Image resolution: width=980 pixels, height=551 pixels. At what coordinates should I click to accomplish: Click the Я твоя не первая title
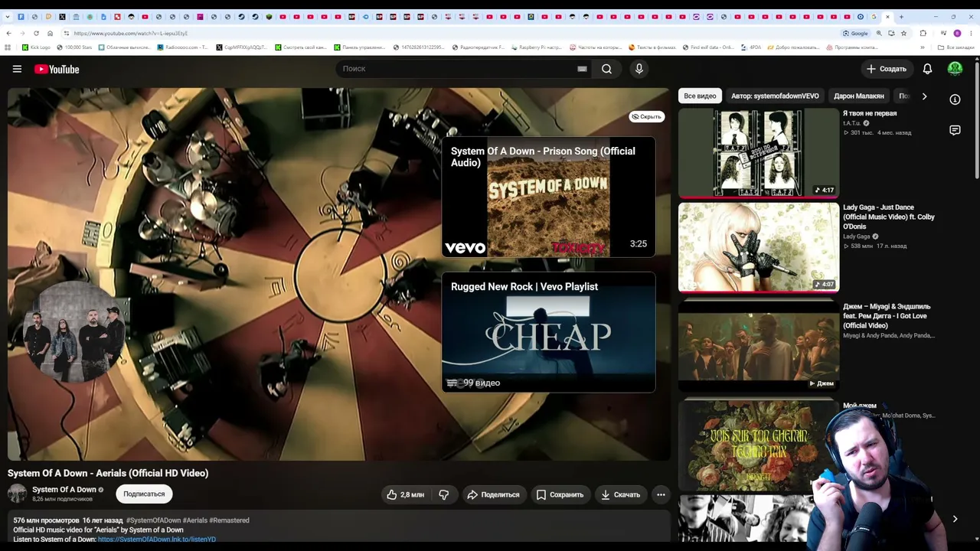pos(870,113)
